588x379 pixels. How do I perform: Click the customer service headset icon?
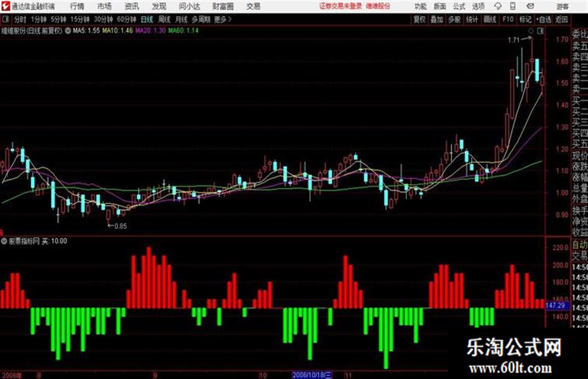tap(498, 6)
